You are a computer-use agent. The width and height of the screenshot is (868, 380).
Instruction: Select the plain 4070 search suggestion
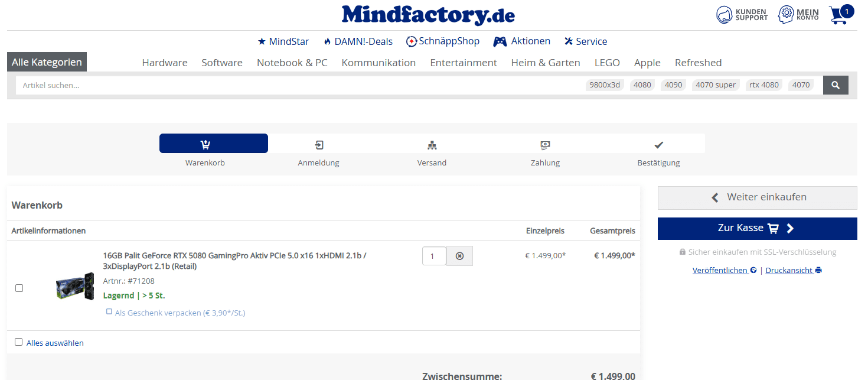(801, 85)
